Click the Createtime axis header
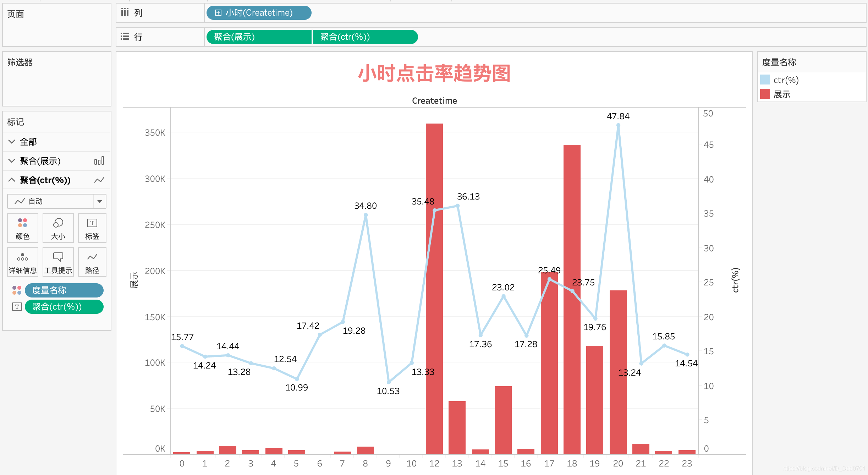This screenshot has height=475, width=868. [434, 101]
